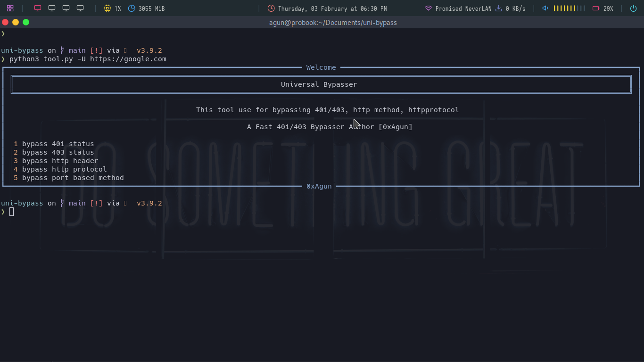The width and height of the screenshot is (644, 362).
Task: Click the '29%' battery percentage
Action: 608,8
